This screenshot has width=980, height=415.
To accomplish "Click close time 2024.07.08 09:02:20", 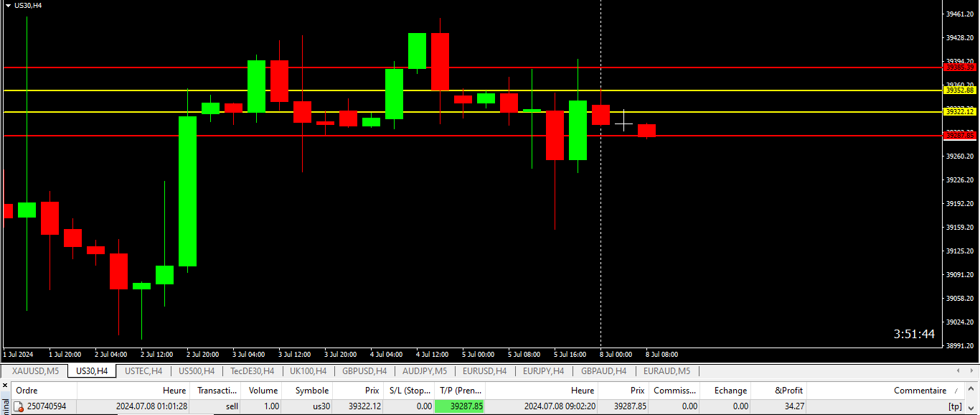I will click(x=560, y=407).
